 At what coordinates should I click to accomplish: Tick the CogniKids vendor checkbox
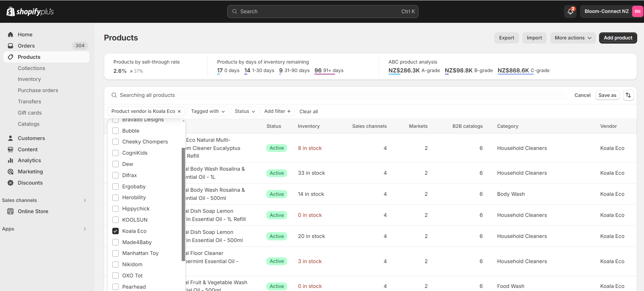coord(116,153)
